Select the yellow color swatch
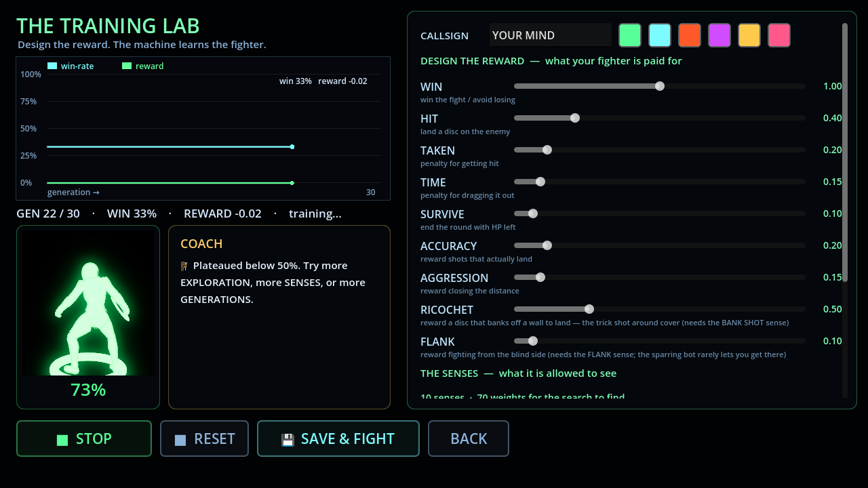The image size is (868, 488). (749, 35)
